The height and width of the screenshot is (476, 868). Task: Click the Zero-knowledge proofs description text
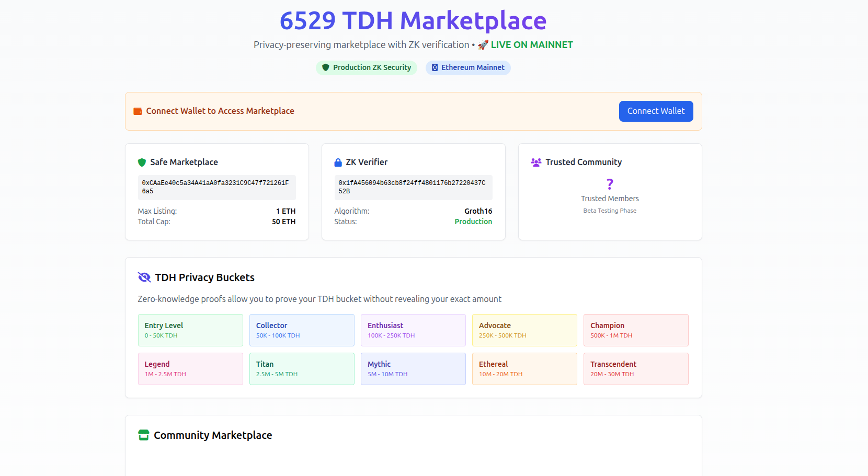pos(319,299)
